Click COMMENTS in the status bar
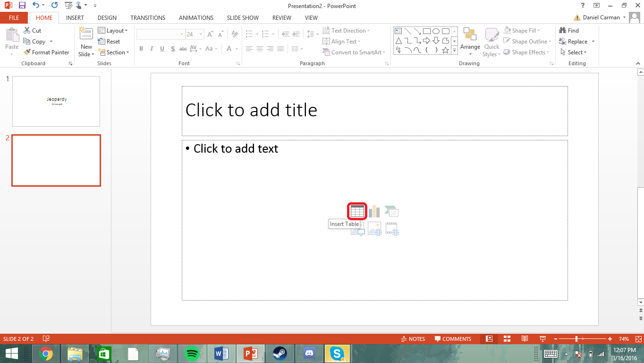Image resolution: width=644 pixels, height=363 pixels. pos(453,339)
